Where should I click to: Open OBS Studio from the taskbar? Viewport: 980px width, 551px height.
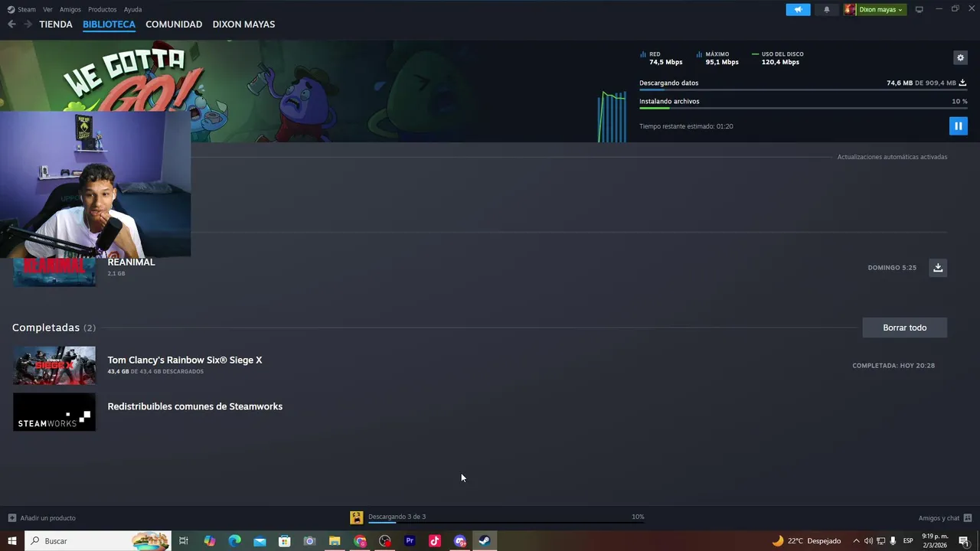384,541
